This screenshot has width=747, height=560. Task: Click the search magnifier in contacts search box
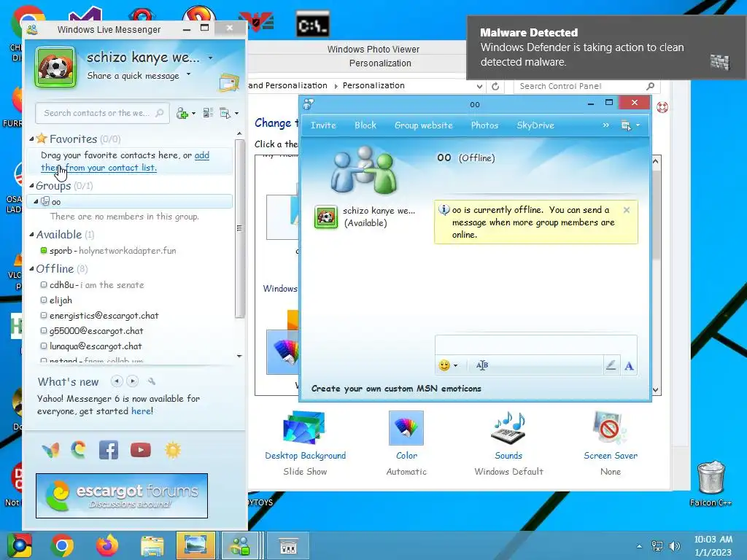pyautogui.click(x=160, y=113)
